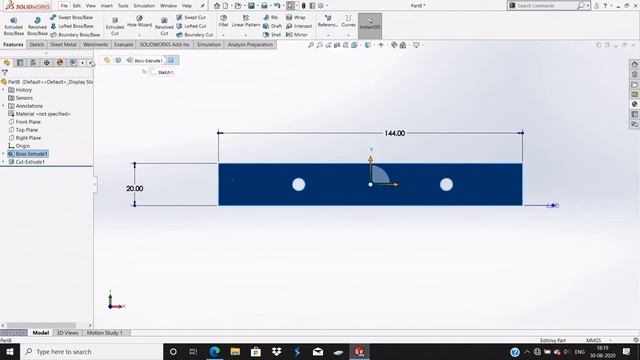Image resolution: width=640 pixels, height=360 pixels.
Task: Click the Revolved Boss/Base tool
Action: coord(37,26)
